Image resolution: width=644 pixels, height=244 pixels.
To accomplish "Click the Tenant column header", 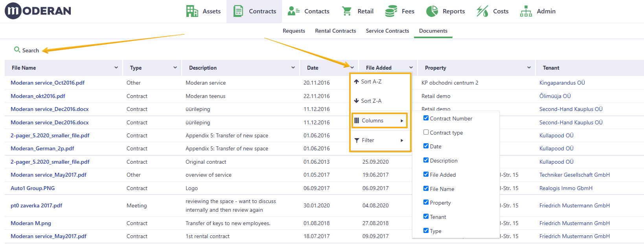I will (x=551, y=68).
